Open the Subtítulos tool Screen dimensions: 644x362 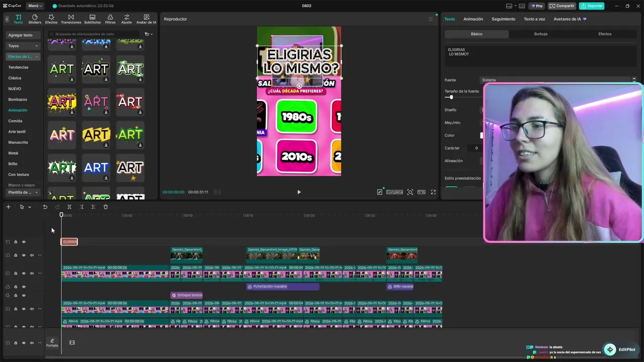tap(92, 19)
